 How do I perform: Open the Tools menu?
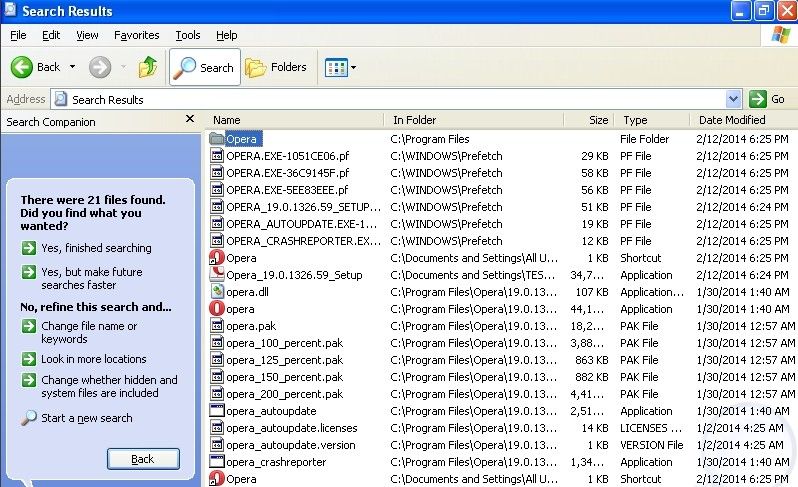(188, 35)
